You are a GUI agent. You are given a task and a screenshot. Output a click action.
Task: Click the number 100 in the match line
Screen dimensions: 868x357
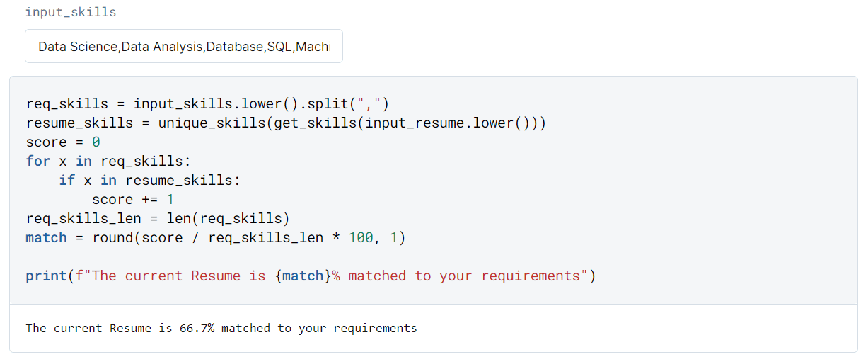pyautogui.click(x=361, y=237)
